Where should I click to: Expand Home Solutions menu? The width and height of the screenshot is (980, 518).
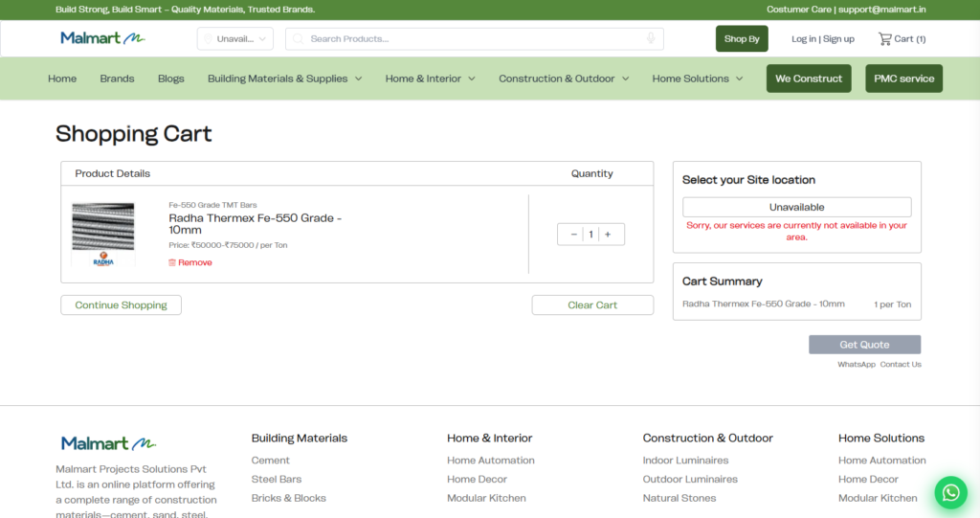tap(698, 79)
